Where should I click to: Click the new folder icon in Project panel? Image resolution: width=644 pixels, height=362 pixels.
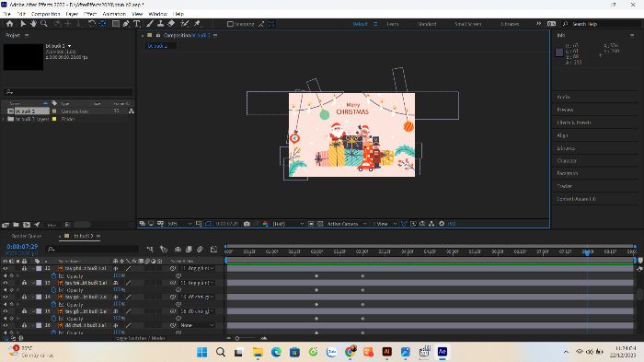coord(16,225)
